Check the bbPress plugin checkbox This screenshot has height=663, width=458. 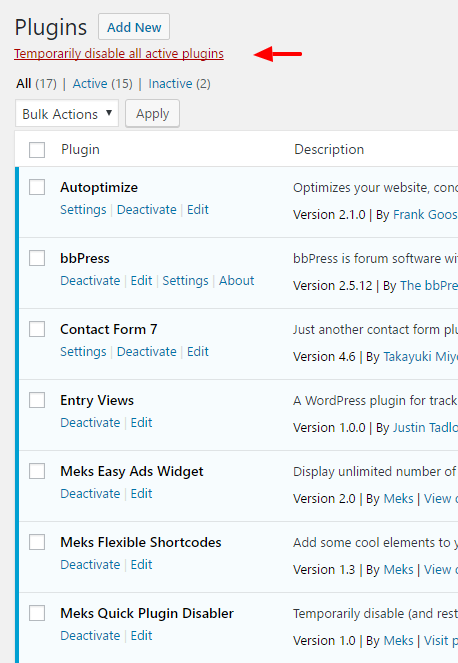[x=37, y=258]
